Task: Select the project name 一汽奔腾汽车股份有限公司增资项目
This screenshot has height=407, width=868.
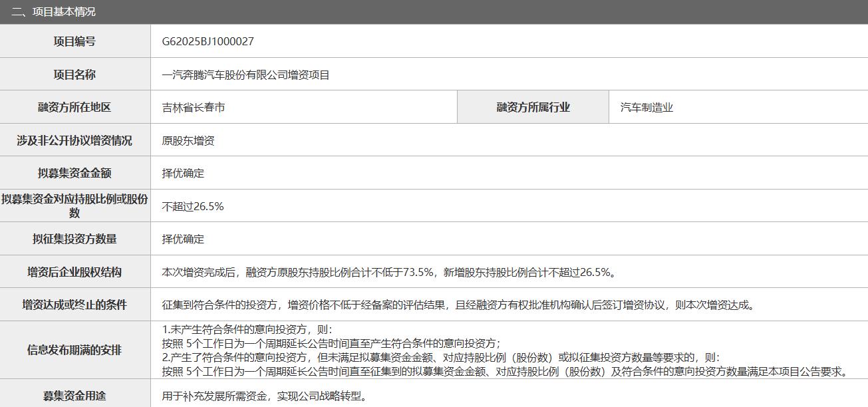Action: pyautogui.click(x=245, y=74)
